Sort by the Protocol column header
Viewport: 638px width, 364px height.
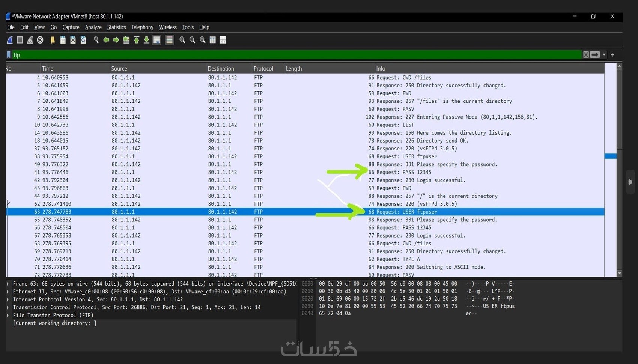[x=268, y=68]
